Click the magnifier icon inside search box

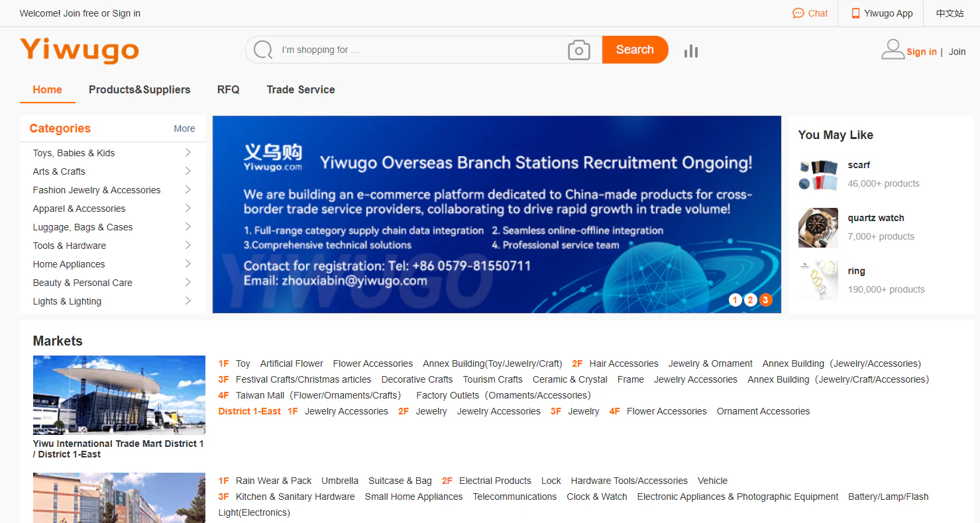tap(263, 49)
